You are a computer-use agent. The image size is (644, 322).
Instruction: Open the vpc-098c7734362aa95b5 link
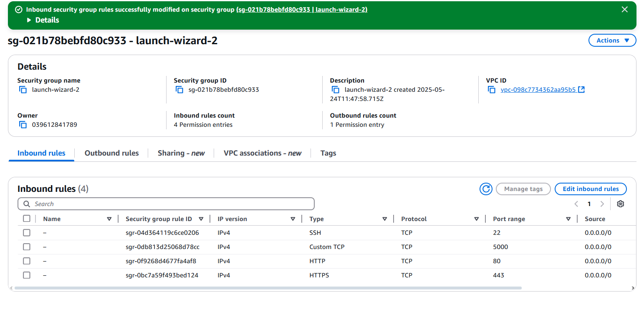(538, 90)
